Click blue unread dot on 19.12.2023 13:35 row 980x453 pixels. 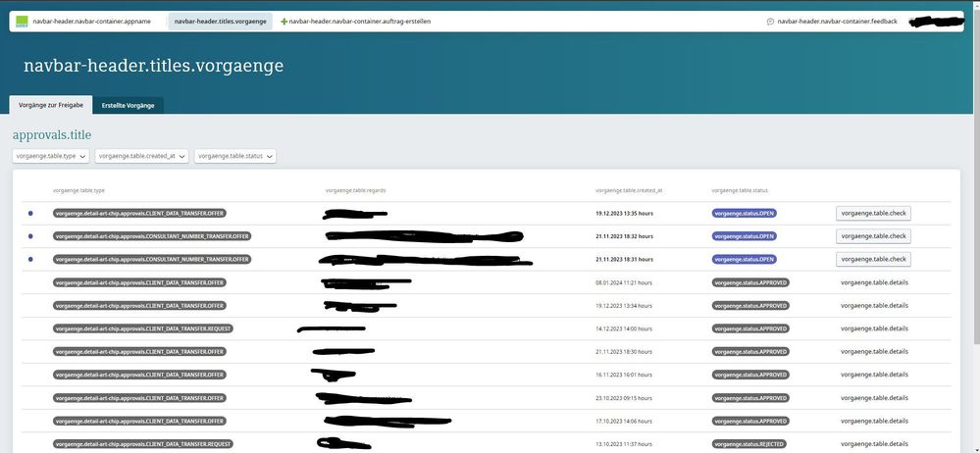30,213
